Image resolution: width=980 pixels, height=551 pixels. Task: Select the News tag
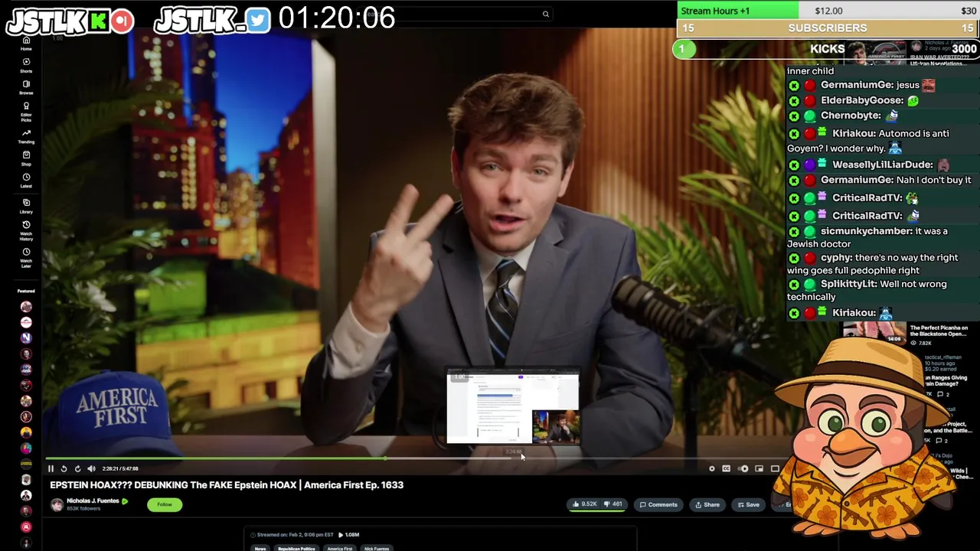pyautogui.click(x=260, y=549)
